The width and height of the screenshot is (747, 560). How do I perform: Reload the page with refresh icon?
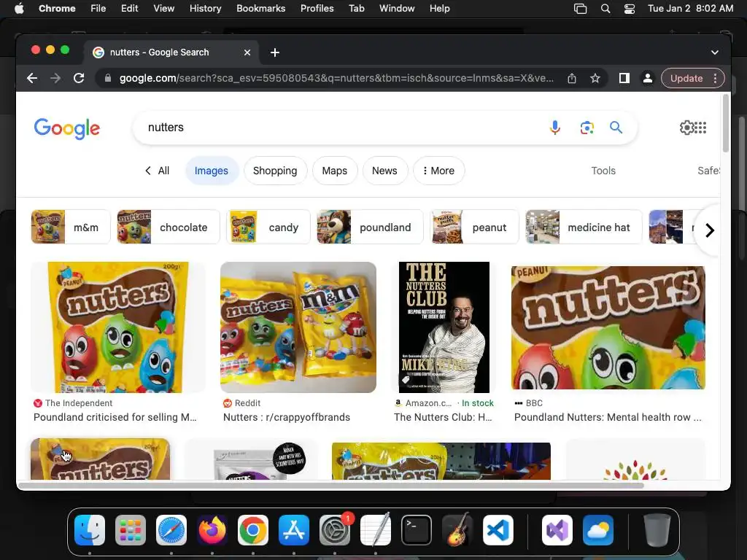coord(79,78)
